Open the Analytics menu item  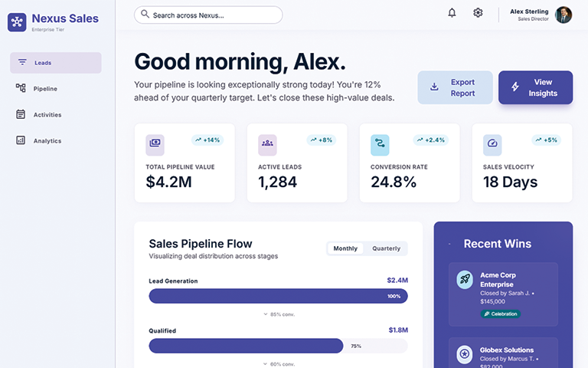tap(55, 141)
